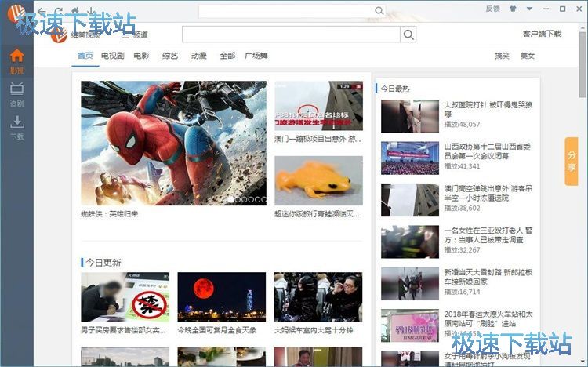Click the 一名女性在三亚殴打老人 headline
The image size is (588, 367).
pos(488,235)
